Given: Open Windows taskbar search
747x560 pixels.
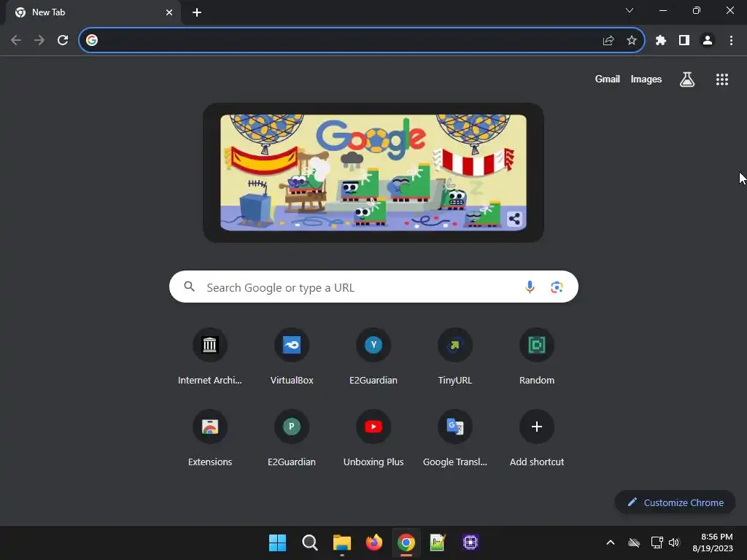Looking at the screenshot, I should 309,542.
